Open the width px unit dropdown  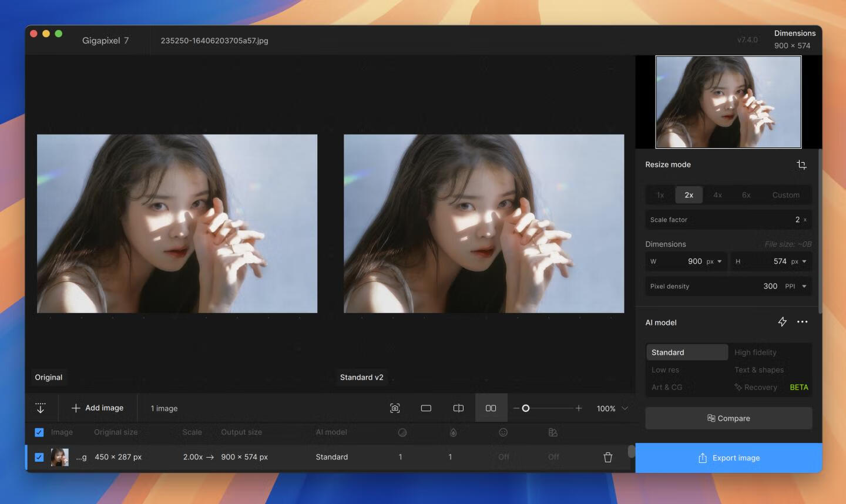point(720,261)
